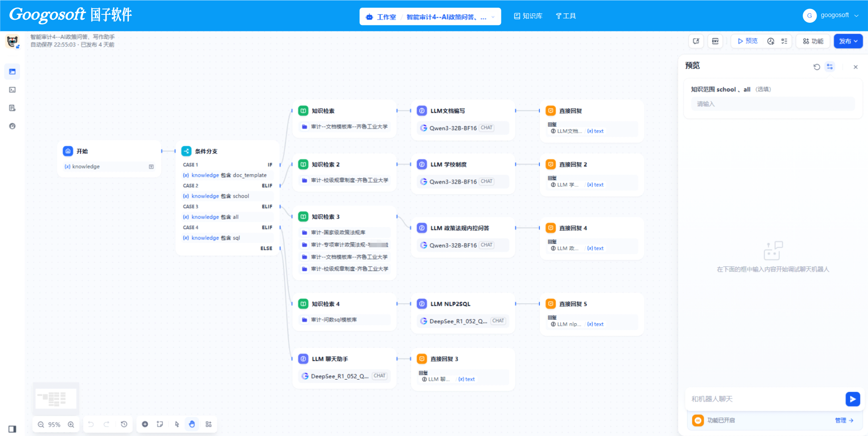Click the 功能 features button
The image size is (868, 436).
[x=813, y=41]
